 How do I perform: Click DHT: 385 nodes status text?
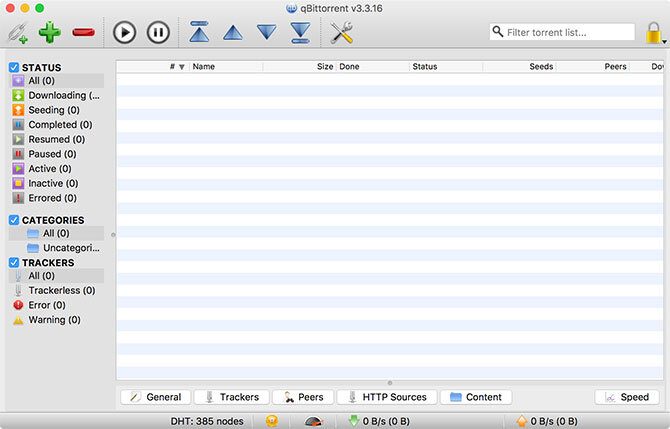pos(207,421)
